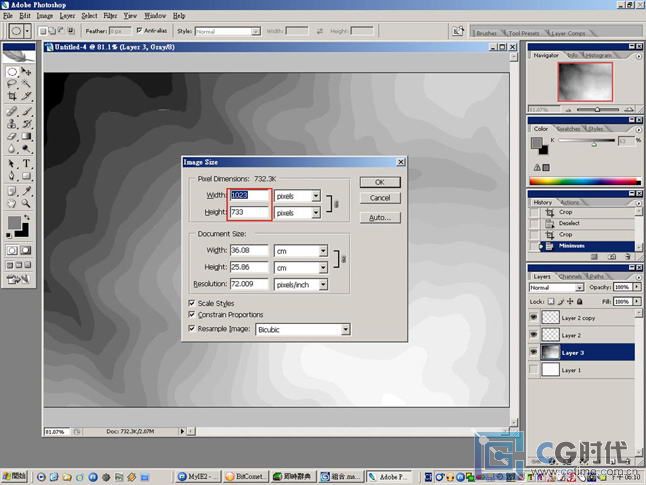
Task: Select the Notes tool
Action: [12, 191]
